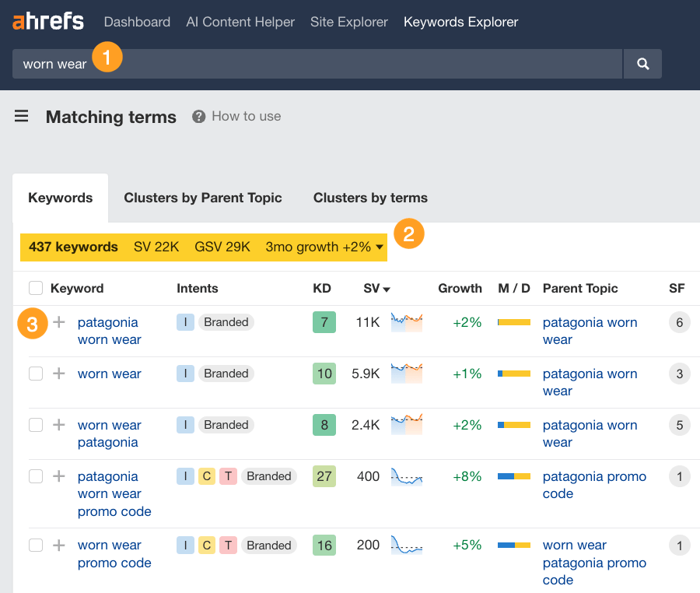Switch to 'Clusters by Parent Topic' tab
This screenshot has height=593, width=700.
203,198
